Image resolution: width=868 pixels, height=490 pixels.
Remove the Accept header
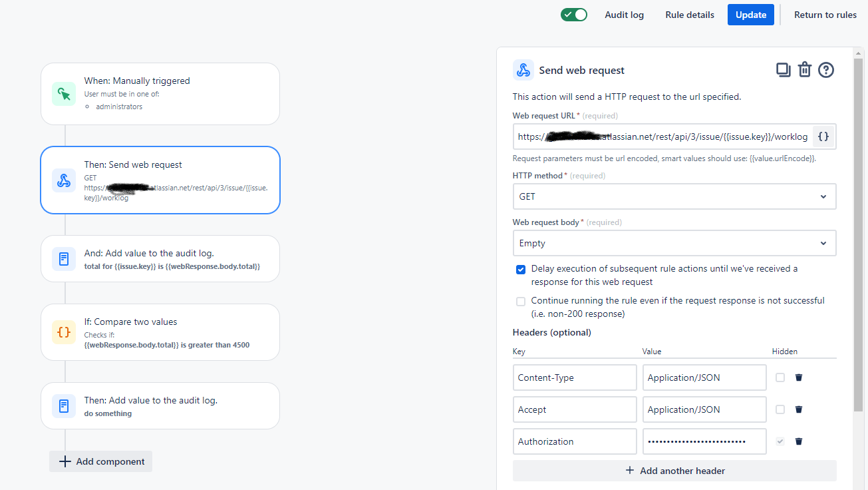[798, 409]
